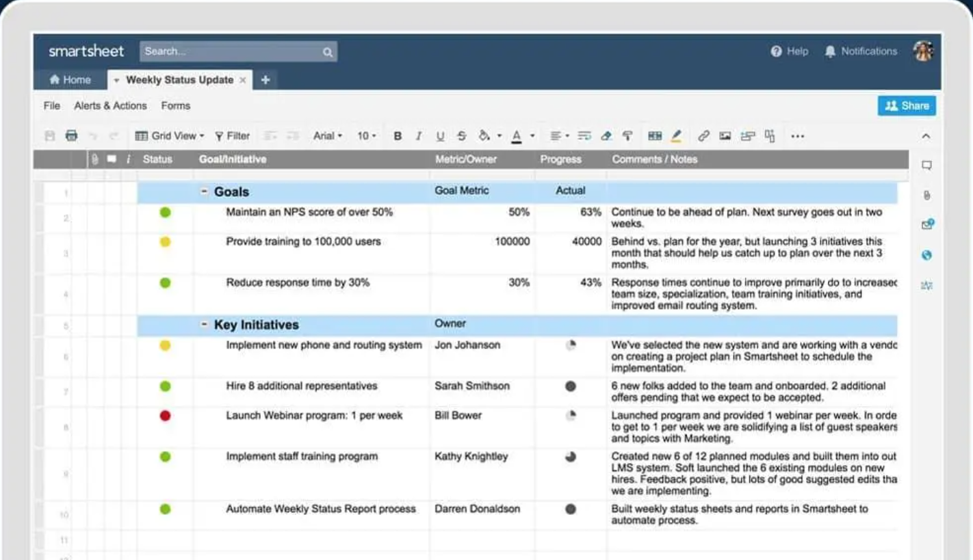The height and width of the screenshot is (560, 973).
Task: Open the Grid View dropdown
Action: (169, 136)
